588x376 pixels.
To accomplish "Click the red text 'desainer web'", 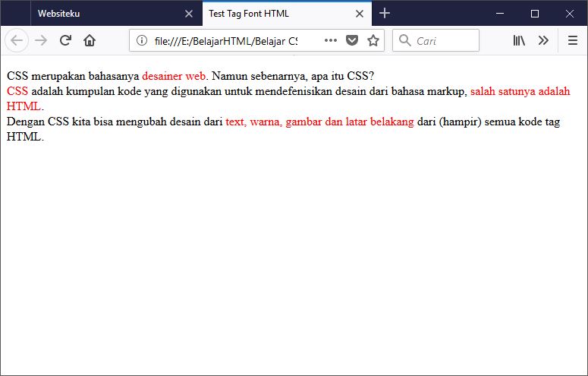I will (x=174, y=76).
